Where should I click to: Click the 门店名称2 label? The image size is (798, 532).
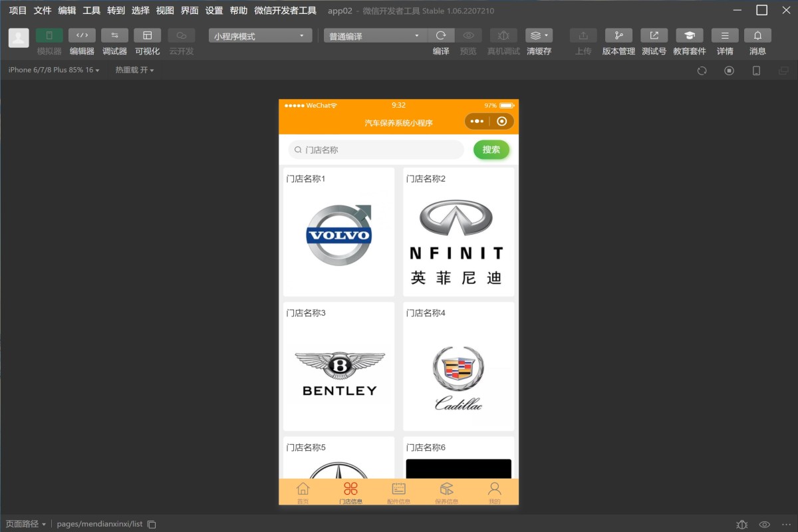(426, 179)
